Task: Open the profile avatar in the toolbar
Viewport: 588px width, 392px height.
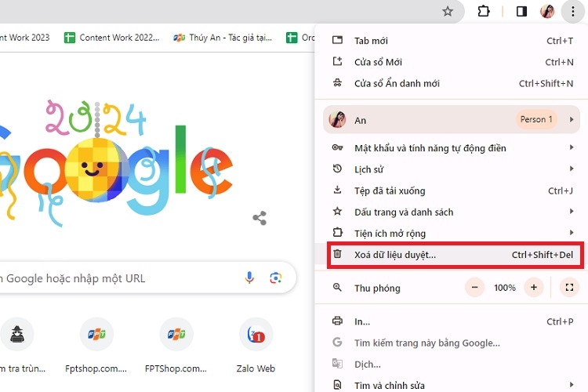Action: click(x=547, y=11)
